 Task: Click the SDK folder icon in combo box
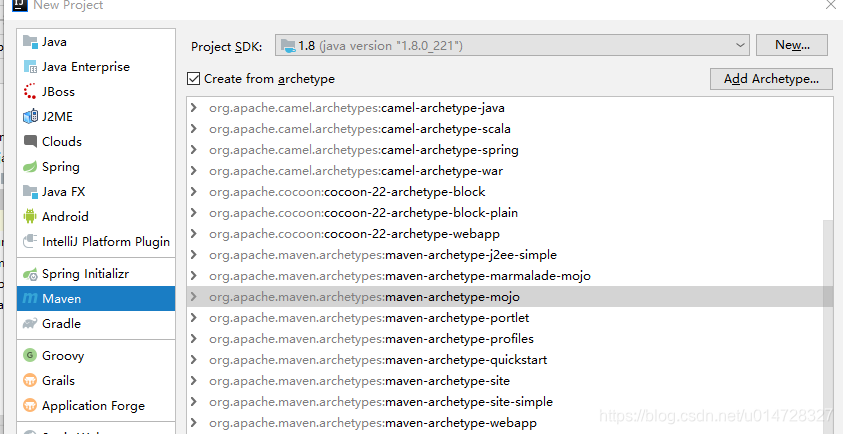pyautogui.click(x=289, y=46)
